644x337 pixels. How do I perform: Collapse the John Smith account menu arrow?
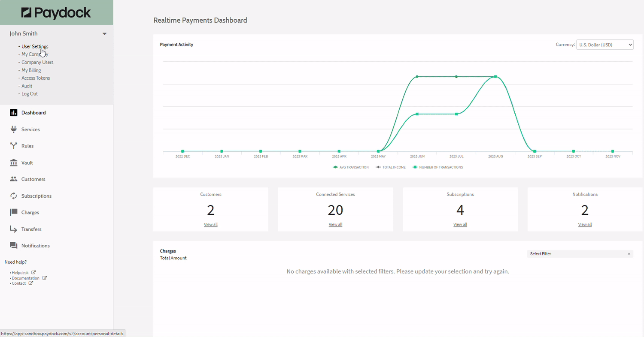pyautogui.click(x=104, y=33)
